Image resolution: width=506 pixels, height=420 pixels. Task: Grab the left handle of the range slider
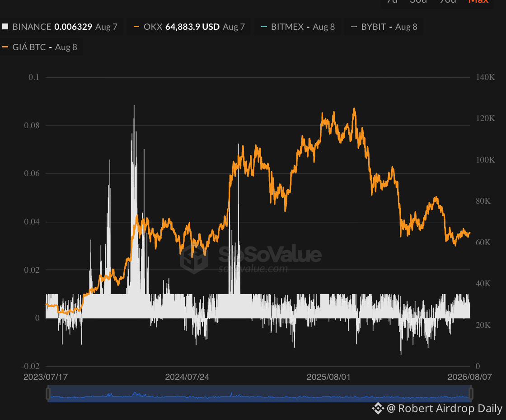[x=48, y=393]
